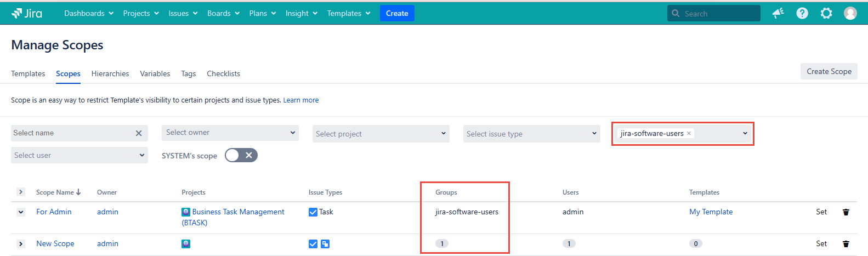Switch to the Hierarchies tab
The height and width of the screenshot is (256, 868).
pyautogui.click(x=110, y=73)
